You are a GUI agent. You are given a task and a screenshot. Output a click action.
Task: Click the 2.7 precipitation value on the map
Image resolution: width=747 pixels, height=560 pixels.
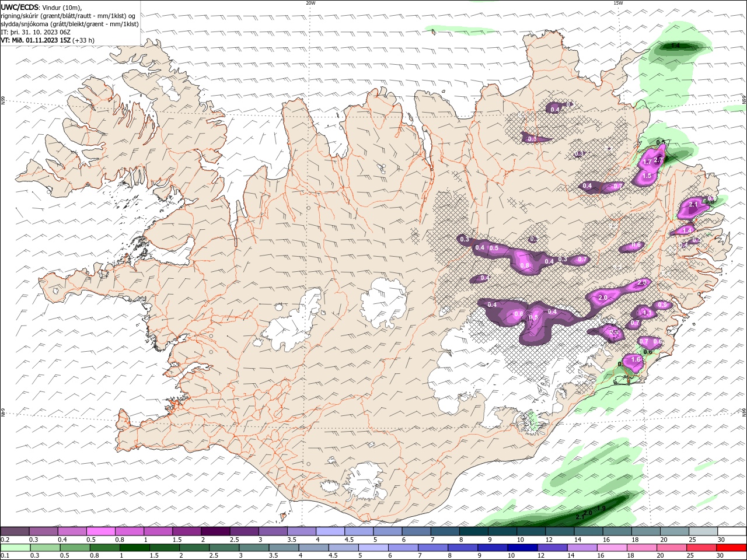click(x=658, y=160)
